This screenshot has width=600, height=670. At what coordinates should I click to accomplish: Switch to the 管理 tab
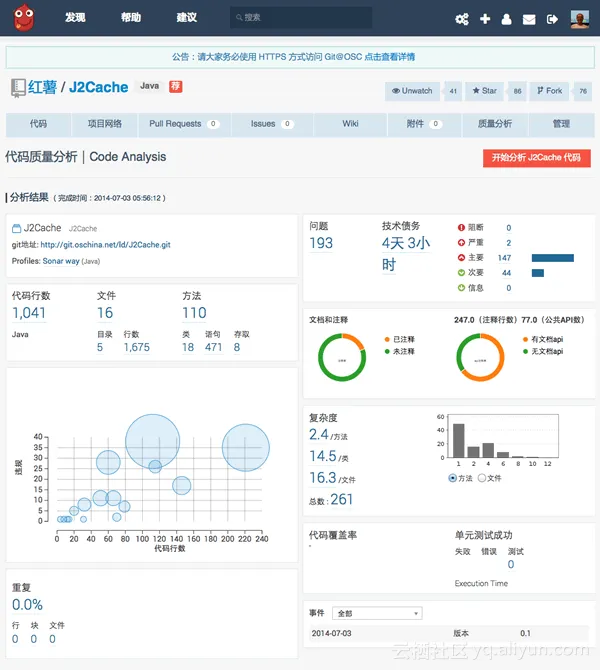pyautogui.click(x=562, y=124)
